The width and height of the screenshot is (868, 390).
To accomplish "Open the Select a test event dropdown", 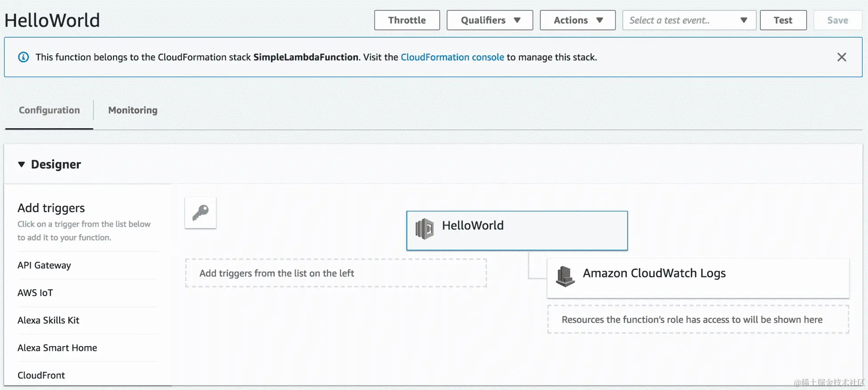I will [x=689, y=20].
